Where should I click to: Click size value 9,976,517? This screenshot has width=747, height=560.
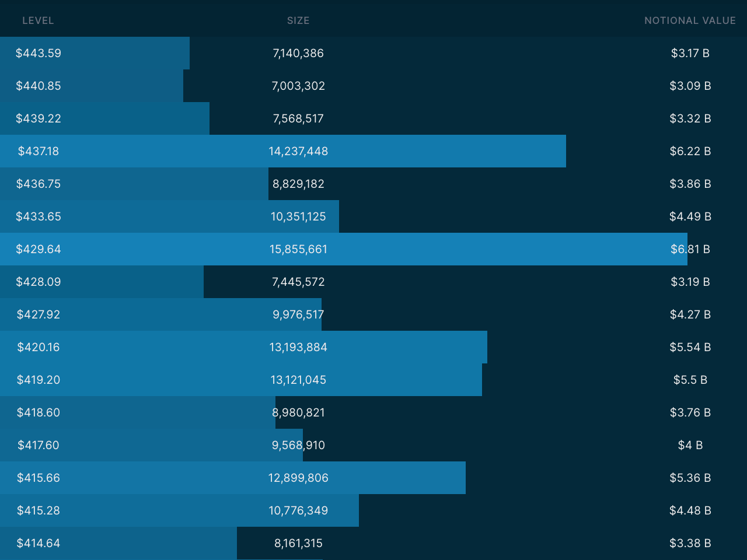click(x=298, y=314)
